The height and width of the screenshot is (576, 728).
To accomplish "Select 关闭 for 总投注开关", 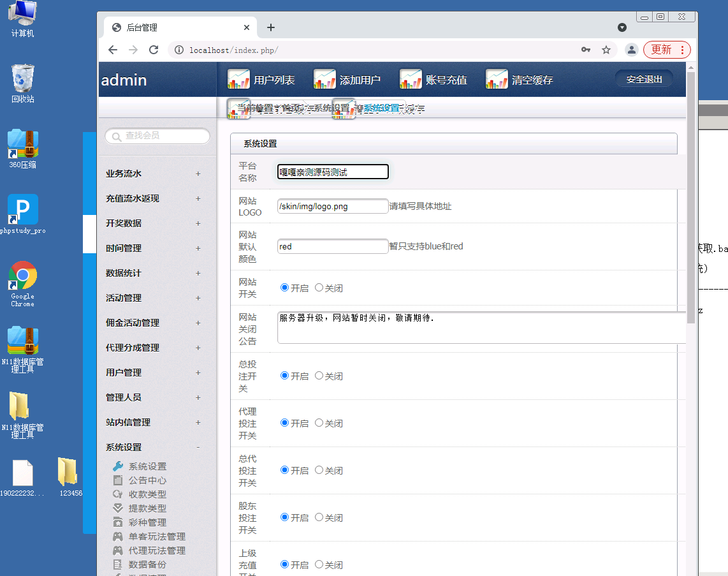I will coord(319,376).
